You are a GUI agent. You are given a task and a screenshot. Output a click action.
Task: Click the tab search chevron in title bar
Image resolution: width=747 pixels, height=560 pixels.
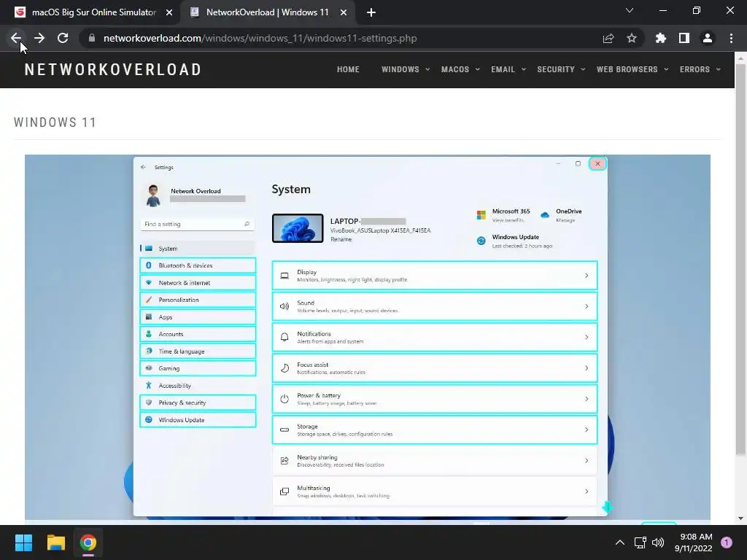point(630,10)
